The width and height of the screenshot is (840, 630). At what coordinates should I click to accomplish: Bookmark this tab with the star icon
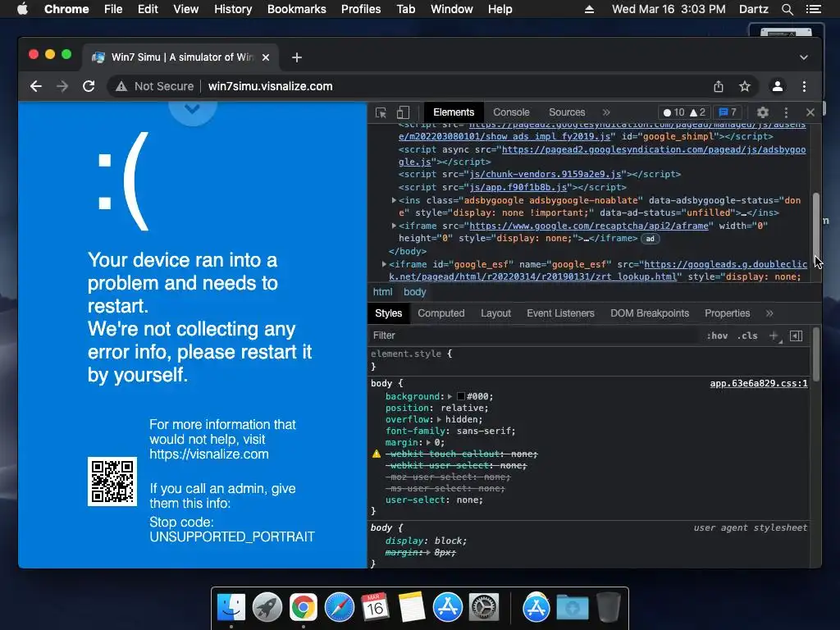pos(745,86)
